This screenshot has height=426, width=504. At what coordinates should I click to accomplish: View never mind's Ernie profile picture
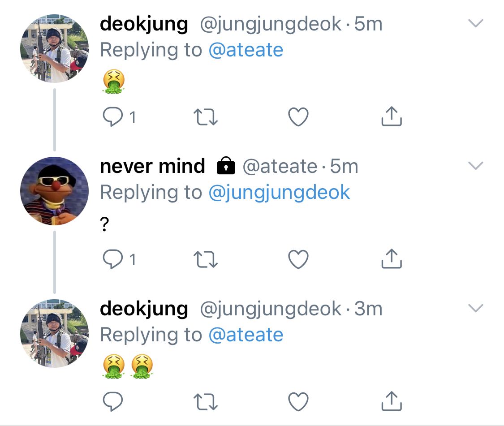(x=54, y=191)
